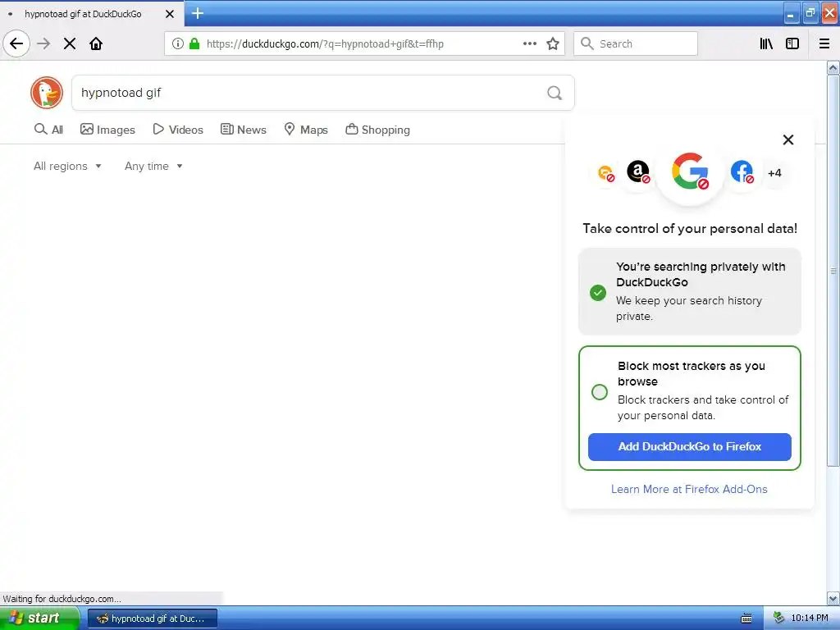Click green checkmark for private searching
Screen dimensions: 840x630
[598, 293]
